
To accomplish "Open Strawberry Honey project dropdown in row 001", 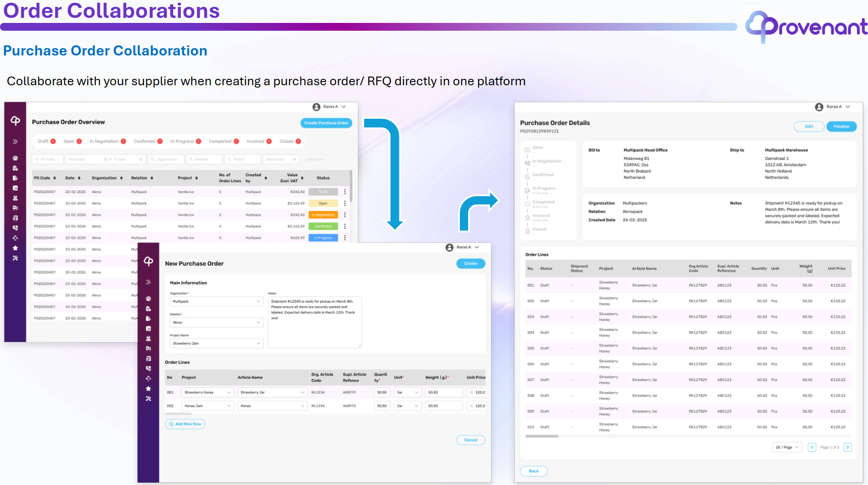I will point(208,392).
